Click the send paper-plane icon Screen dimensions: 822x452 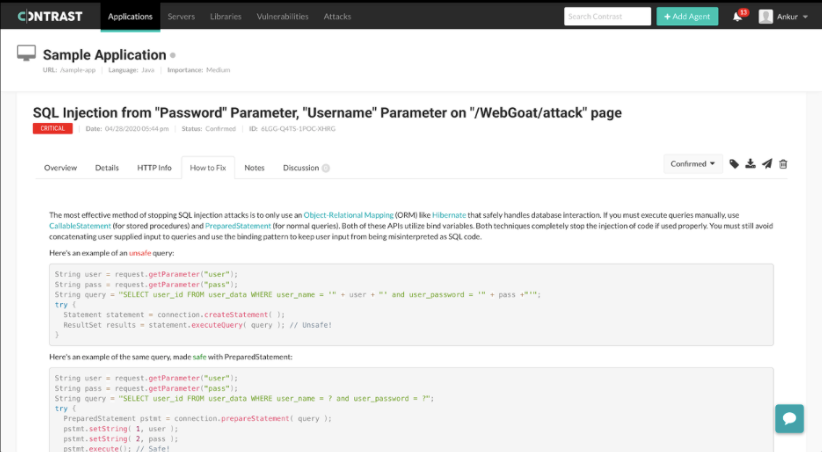[766, 164]
